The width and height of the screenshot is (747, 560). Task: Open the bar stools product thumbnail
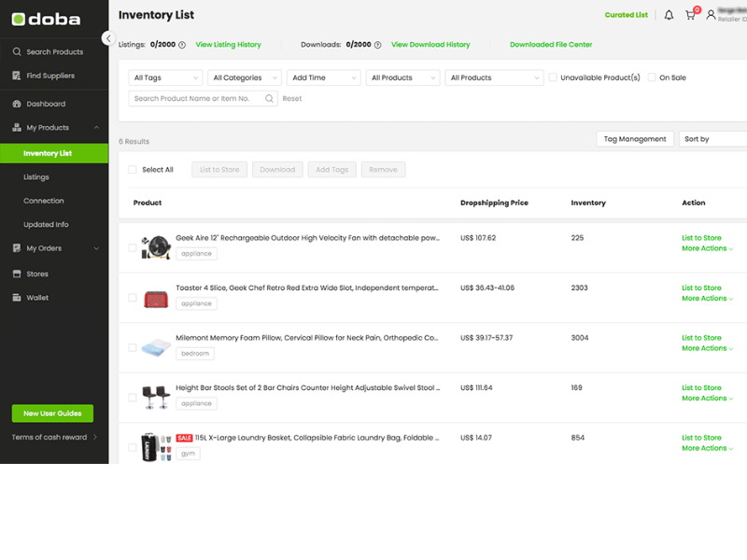[156, 398]
